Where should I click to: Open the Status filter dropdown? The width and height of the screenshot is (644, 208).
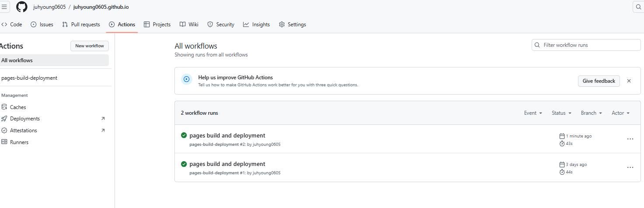pos(561,113)
